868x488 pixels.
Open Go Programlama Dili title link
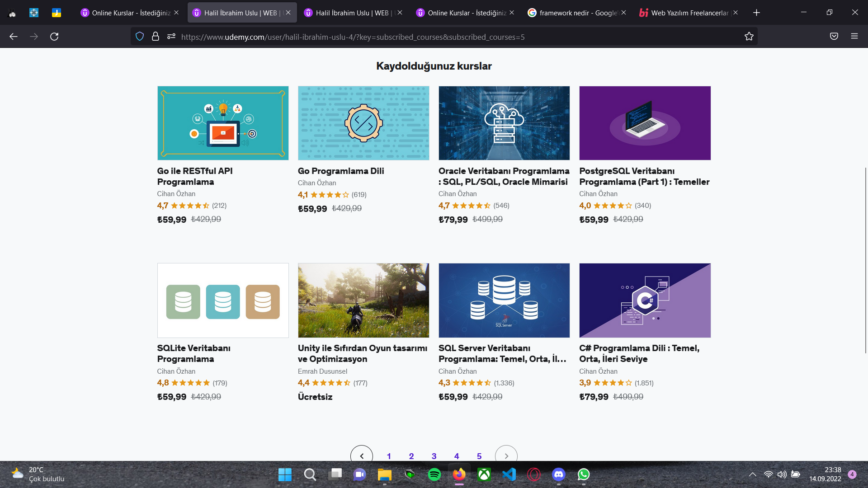[341, 171]
